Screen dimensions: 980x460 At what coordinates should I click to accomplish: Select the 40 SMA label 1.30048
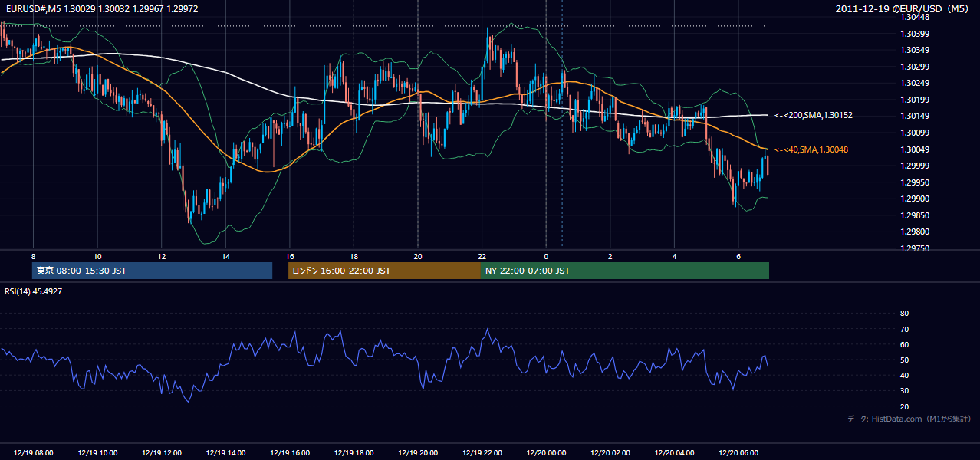[811, 149]
